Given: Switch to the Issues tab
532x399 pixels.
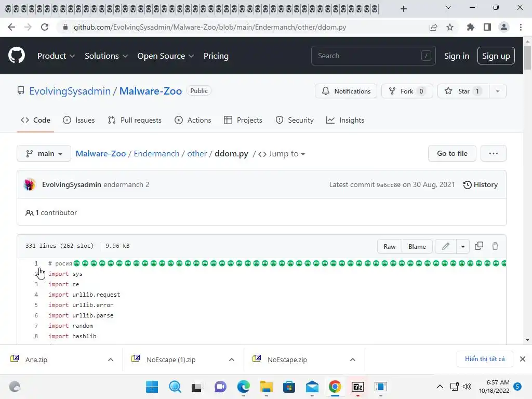Looking at the screenshot, I should tap(79, 120).
